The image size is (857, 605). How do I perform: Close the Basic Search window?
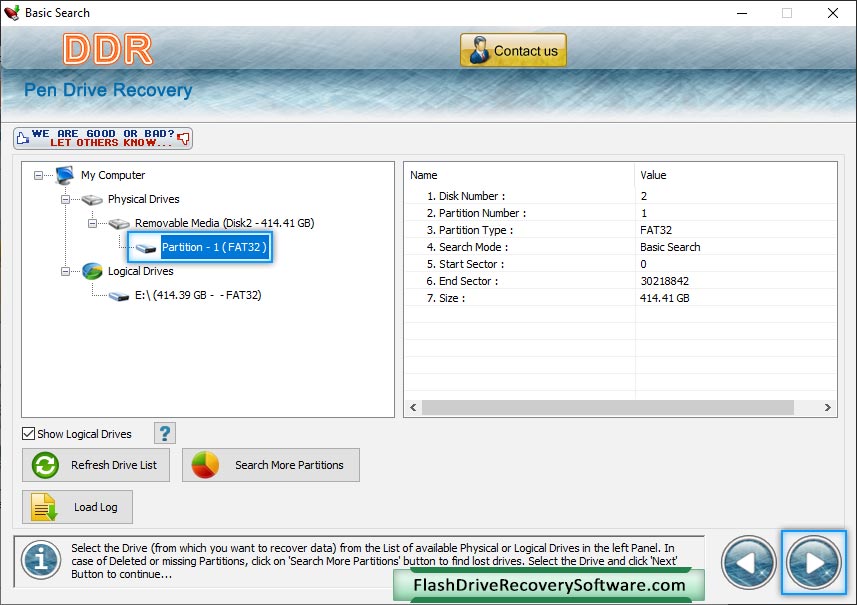(x=832, y=13)
